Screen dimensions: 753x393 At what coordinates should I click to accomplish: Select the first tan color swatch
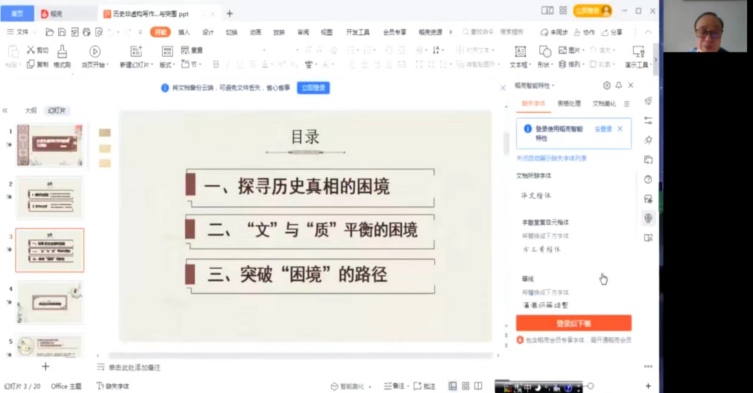(x=105, y=133)
